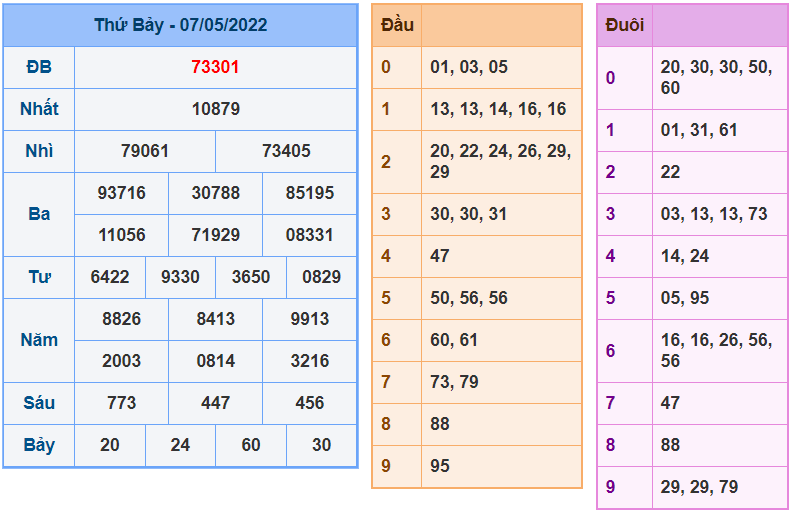
Task: Click fourth prize number 3650
Action: click(251, 276)
